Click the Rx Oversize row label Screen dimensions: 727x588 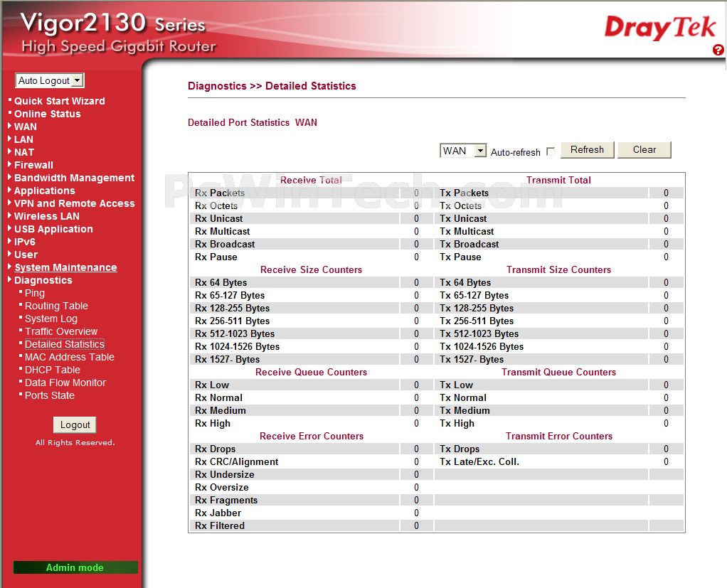point(222,488)
